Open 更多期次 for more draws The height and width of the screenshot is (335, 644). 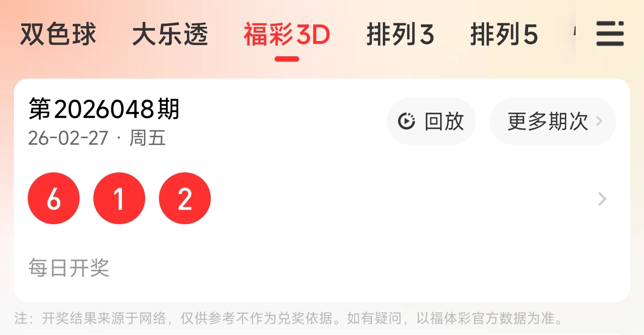tap(553, 121)
